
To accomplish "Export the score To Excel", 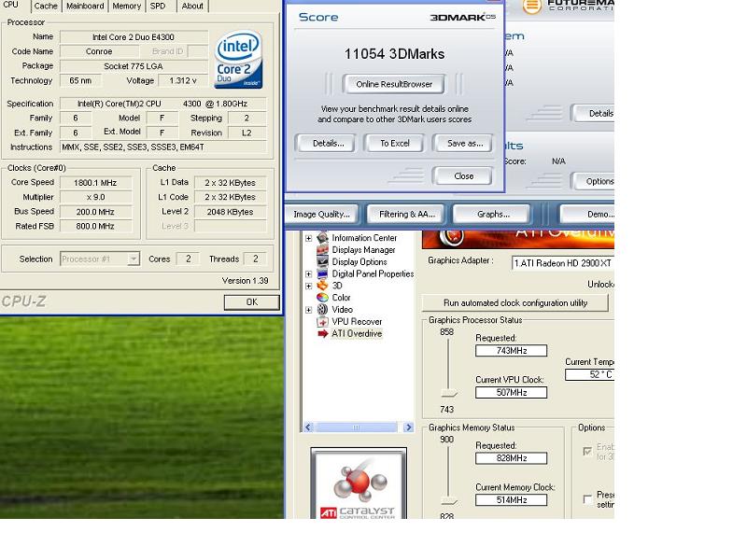I will [394, 143].
